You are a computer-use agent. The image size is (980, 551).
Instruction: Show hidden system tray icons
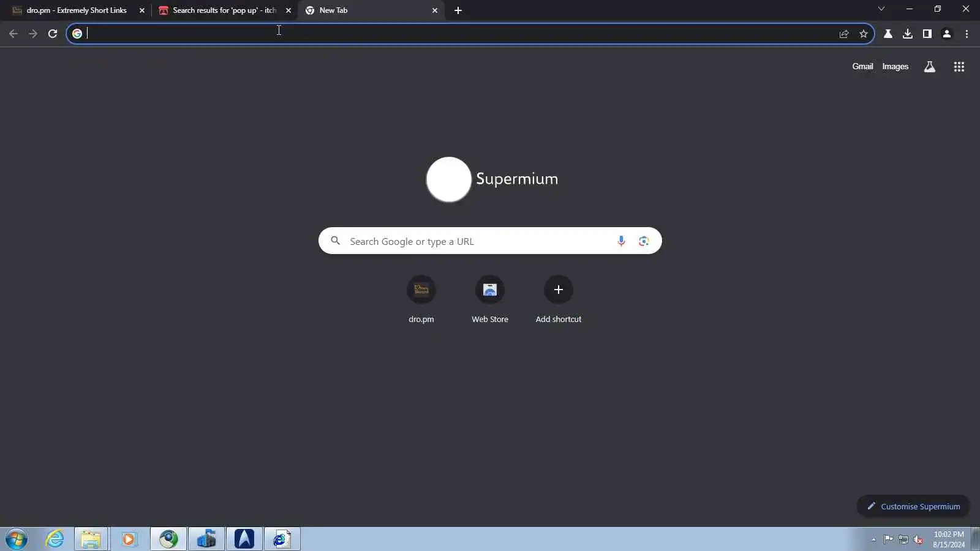point(874,539)
